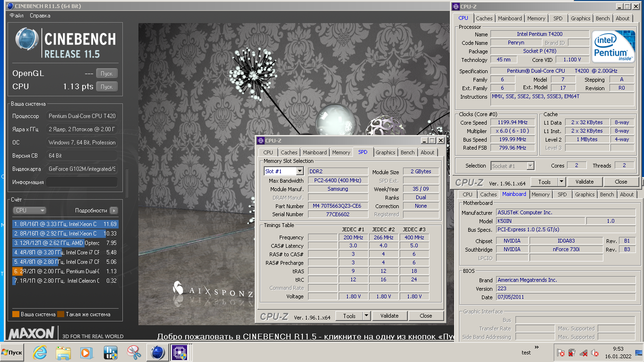Open Windows Explorer folder icon in taskbar
Image resolution: width=644 pixels, height=362 pixels.
(x=63, y=352)
